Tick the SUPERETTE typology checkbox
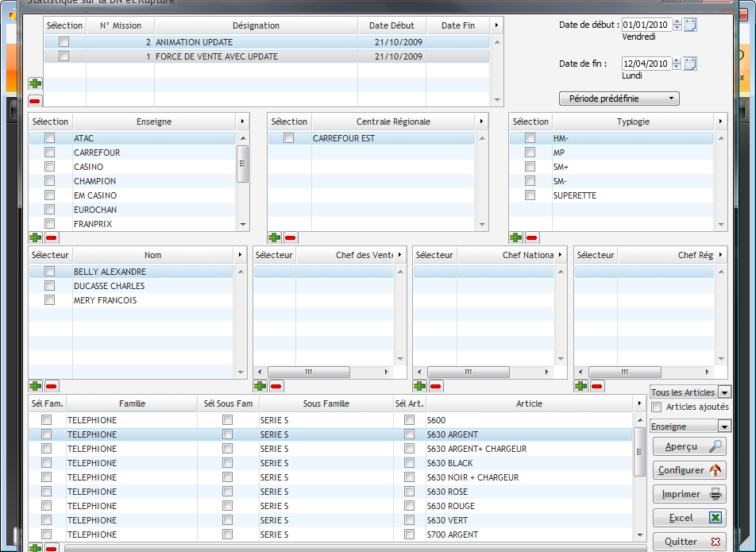This screenshot has height=552, width=756. 530,195
